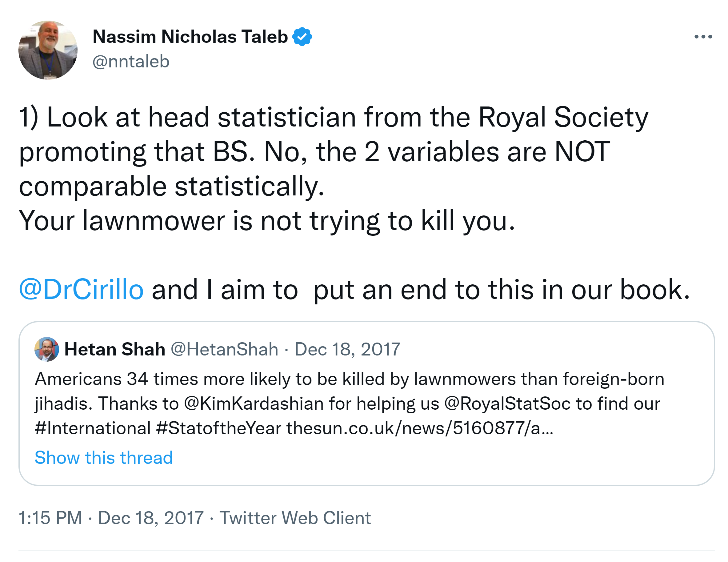The width and height of the screenshot is (728, 562).
Task: Open Nassim Nicholas Taleb's profile photo
Action: click(48, 50)
